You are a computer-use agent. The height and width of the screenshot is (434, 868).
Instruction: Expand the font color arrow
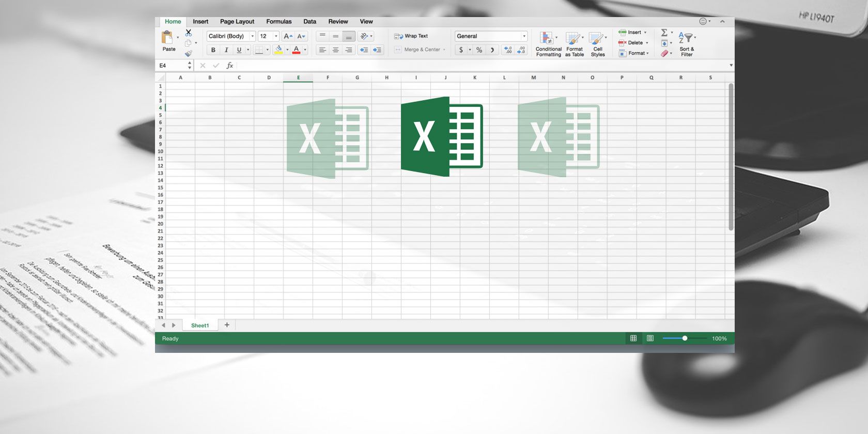click(x=305, y=50)
